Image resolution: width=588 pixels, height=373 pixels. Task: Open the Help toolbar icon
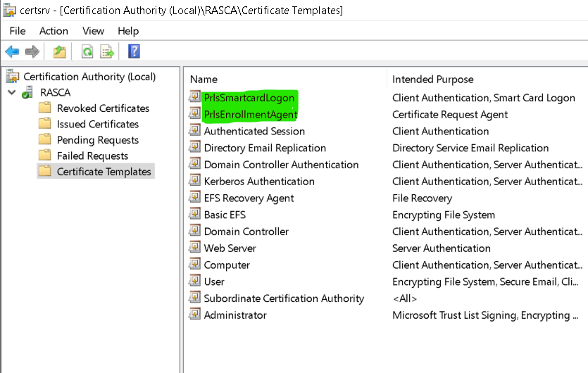[x=134, y=51]
